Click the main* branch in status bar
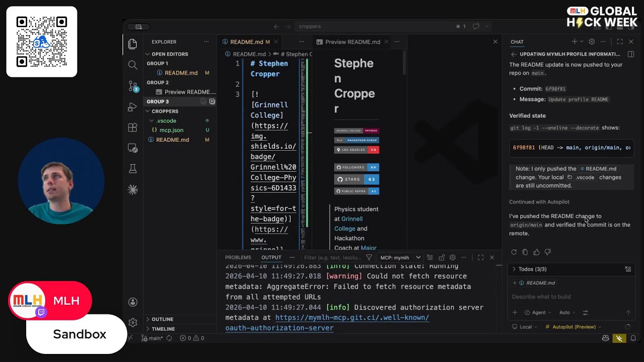This screenshot has width=644, height=362. 152,338
